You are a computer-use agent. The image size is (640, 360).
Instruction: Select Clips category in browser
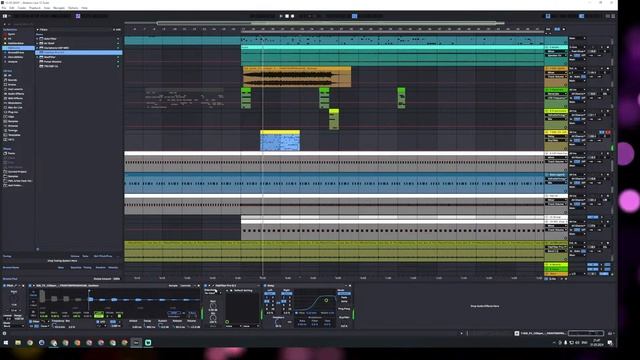[11, 117]
